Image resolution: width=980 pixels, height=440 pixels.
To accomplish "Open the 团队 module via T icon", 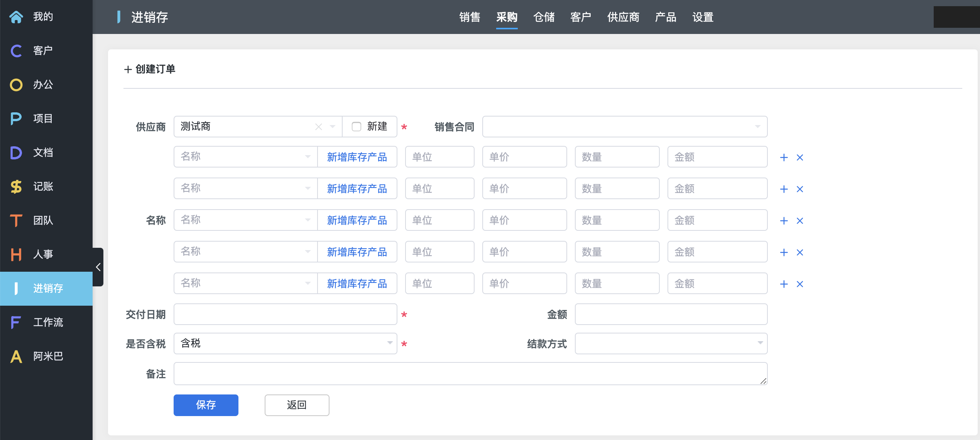I will (16, 221).
